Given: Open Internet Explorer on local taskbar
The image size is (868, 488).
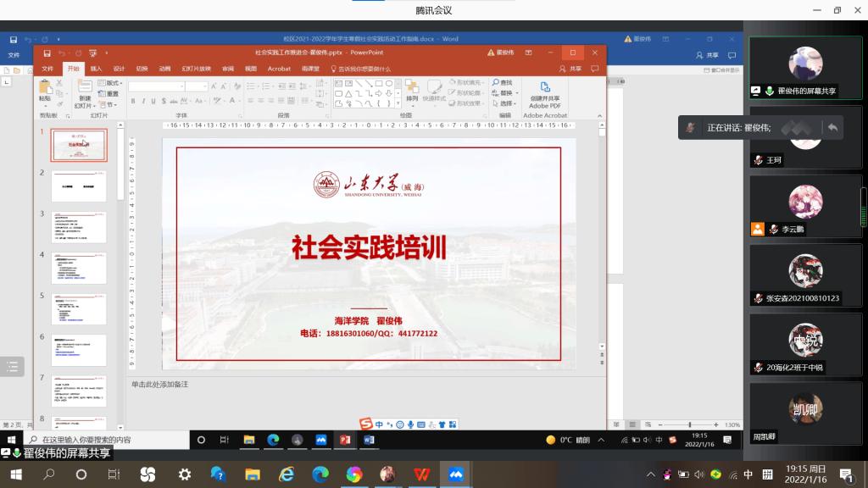Looking at the screenshot, I should (x=287, y=474).
